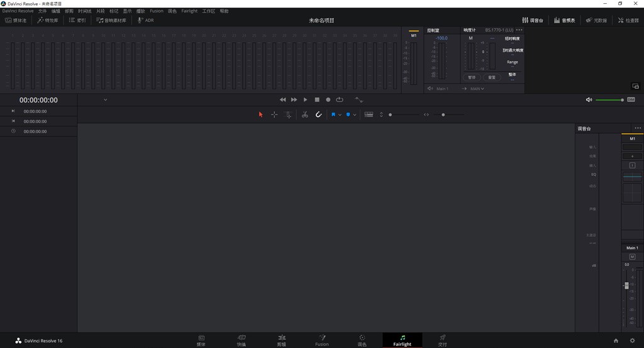Viewport: 644px width, 348px height.
Task: Open the 媒体池 media pool panel
Action: point(16,20)
